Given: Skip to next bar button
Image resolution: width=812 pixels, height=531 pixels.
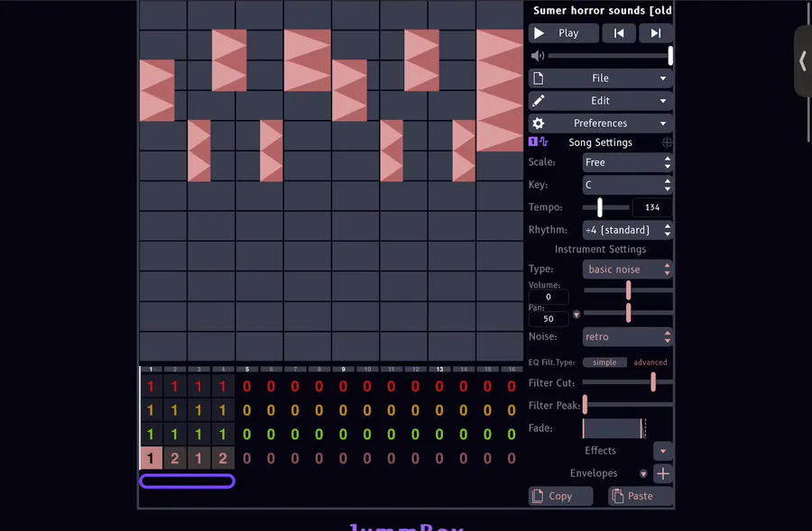Looking at the screenshot, I should point(656,33).
